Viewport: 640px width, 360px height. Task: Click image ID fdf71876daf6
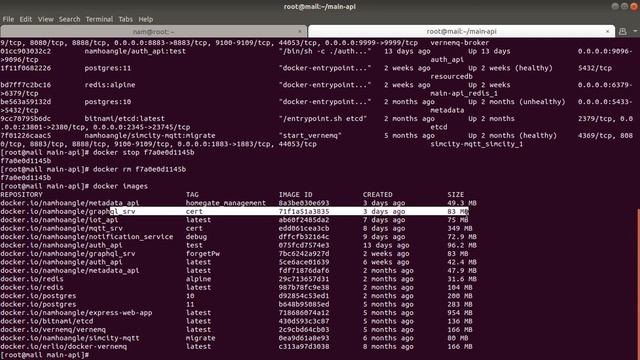click(x=304, y=271)
